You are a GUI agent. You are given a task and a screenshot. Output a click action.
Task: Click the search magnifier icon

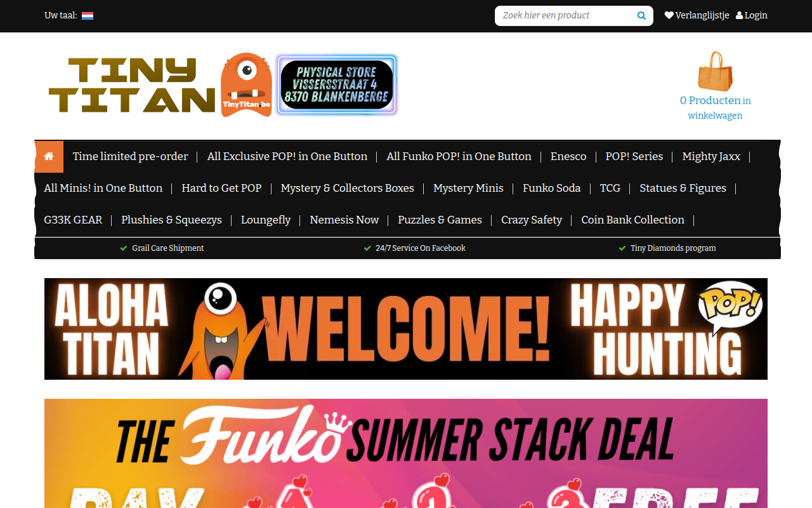641,16
